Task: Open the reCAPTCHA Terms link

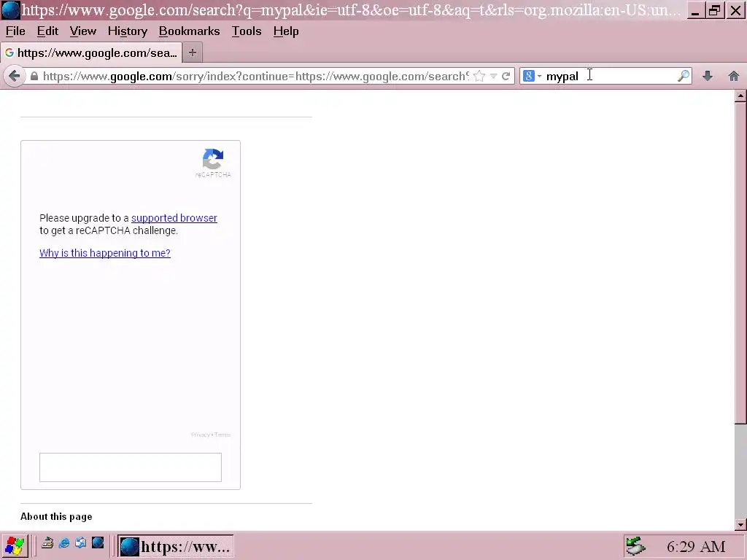Action: 222,435
